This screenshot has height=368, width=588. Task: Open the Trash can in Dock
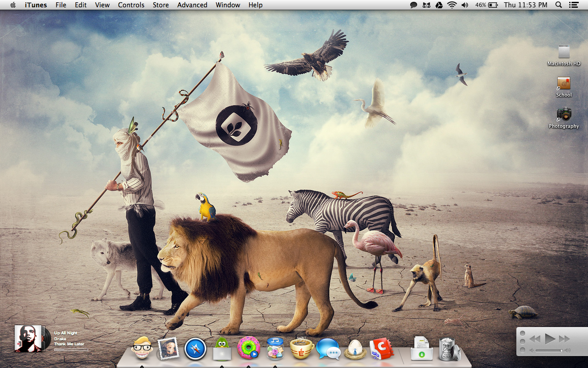tap(448, 348)
